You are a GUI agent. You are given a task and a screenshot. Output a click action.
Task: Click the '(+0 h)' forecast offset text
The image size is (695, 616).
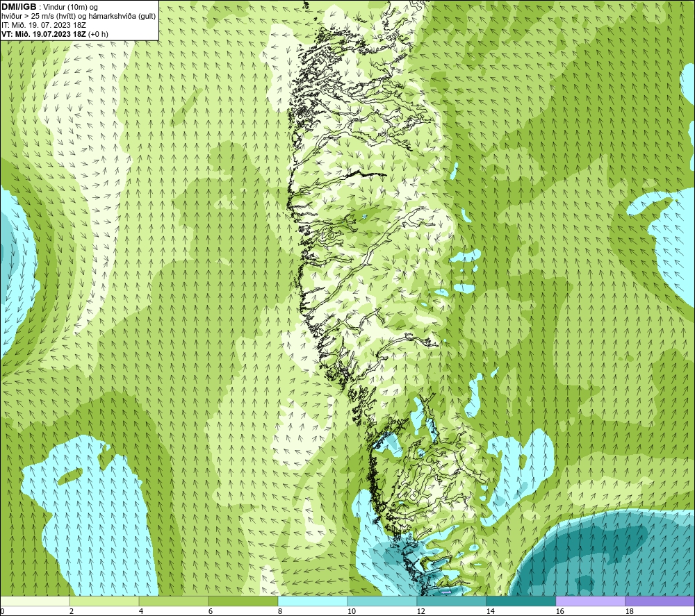tap(99, 34)
